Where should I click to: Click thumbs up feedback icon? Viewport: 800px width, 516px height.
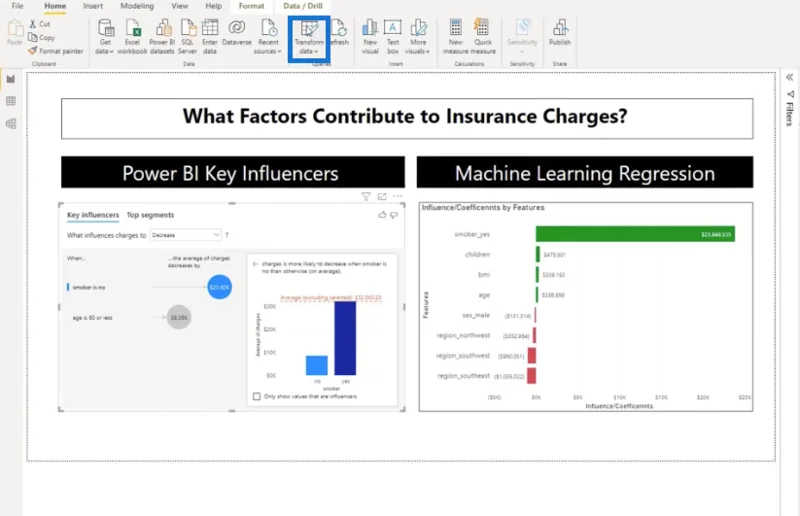pos(382,215)
